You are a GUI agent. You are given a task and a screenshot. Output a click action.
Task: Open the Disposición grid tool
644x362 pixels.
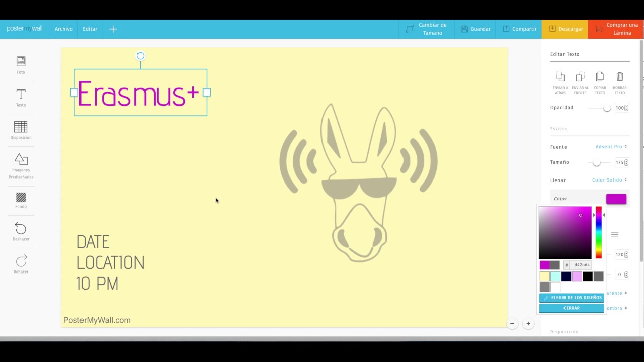(21, 130)
